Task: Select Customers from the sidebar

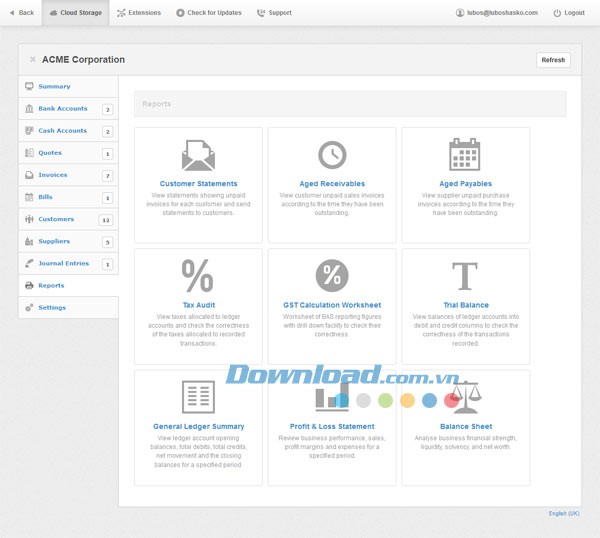Action: (x=56, y=219)
